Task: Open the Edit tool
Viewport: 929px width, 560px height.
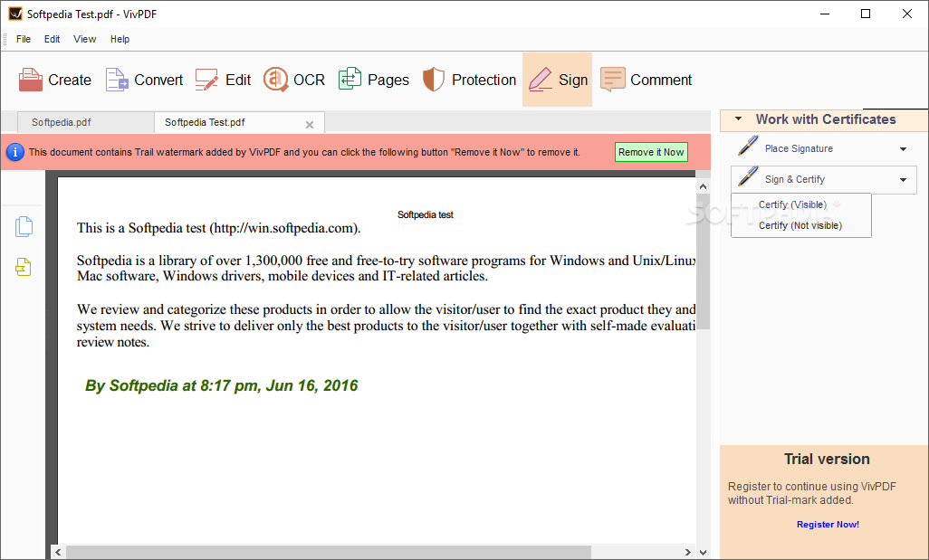Action: pyautogui.click(x=223, y=80)
